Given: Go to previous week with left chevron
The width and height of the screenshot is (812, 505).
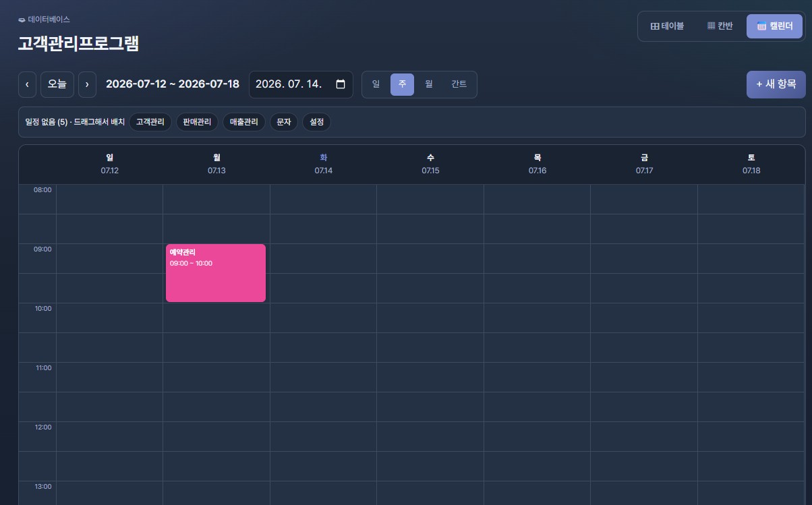Looking at the screenshot, I should pyautogui.click(x=27, y=84).
